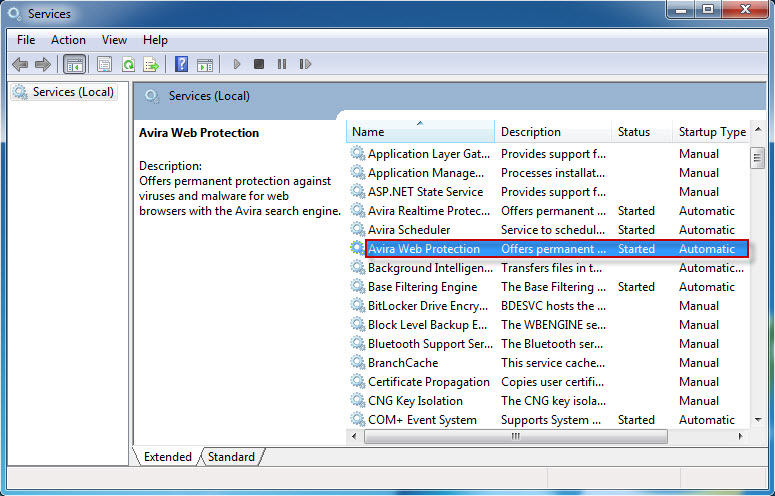This screenshot has width=775, height=496.
Task: Select the Block Level Backup E... service
Action: (x=549, y=325)
